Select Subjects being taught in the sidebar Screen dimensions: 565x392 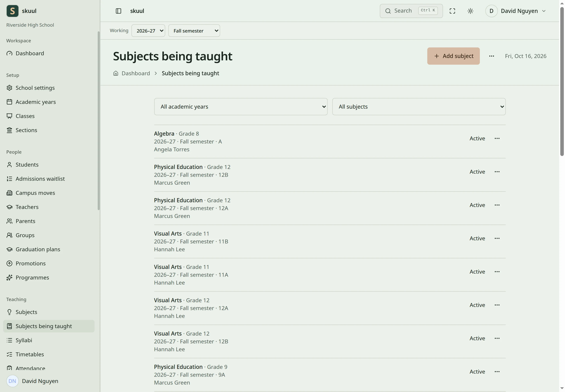(49, 326)
